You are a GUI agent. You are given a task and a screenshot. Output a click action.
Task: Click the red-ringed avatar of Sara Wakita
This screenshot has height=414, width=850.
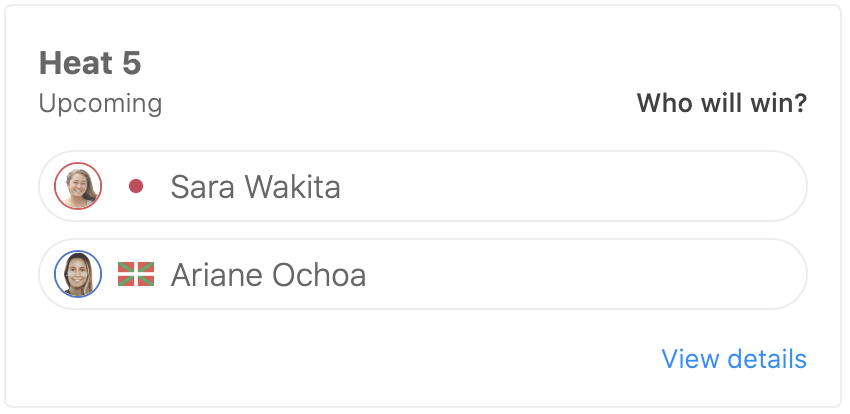pyautogui.click(x=78, y=186)
